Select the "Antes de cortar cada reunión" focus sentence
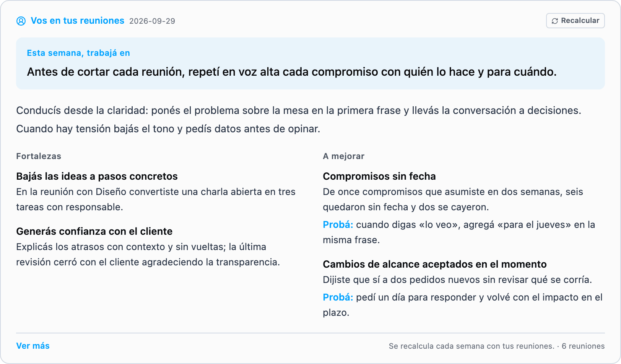The image size is (621, 364). point(292,72)
